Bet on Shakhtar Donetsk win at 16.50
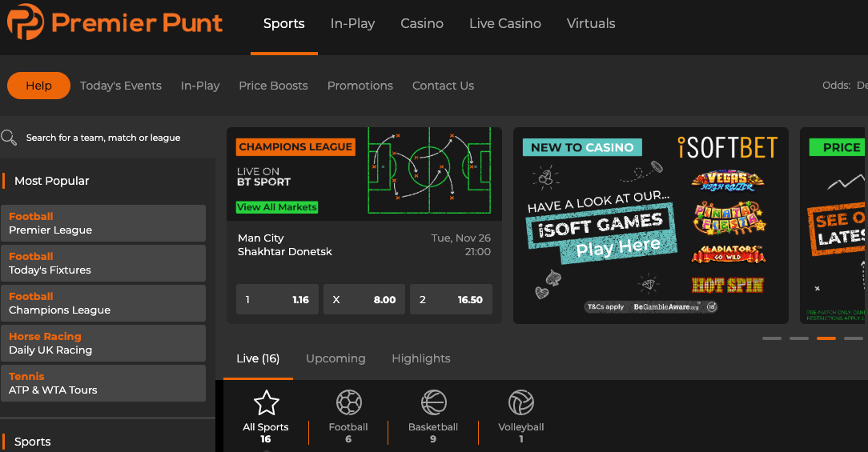The height and width of the screenshot is (452, 868). coord(451,299)
